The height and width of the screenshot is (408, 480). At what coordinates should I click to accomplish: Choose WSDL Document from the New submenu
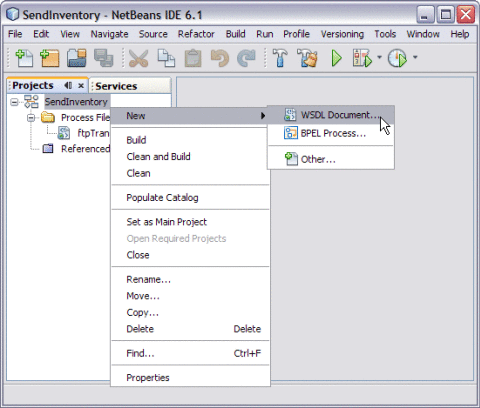click(x=331, y=115)
